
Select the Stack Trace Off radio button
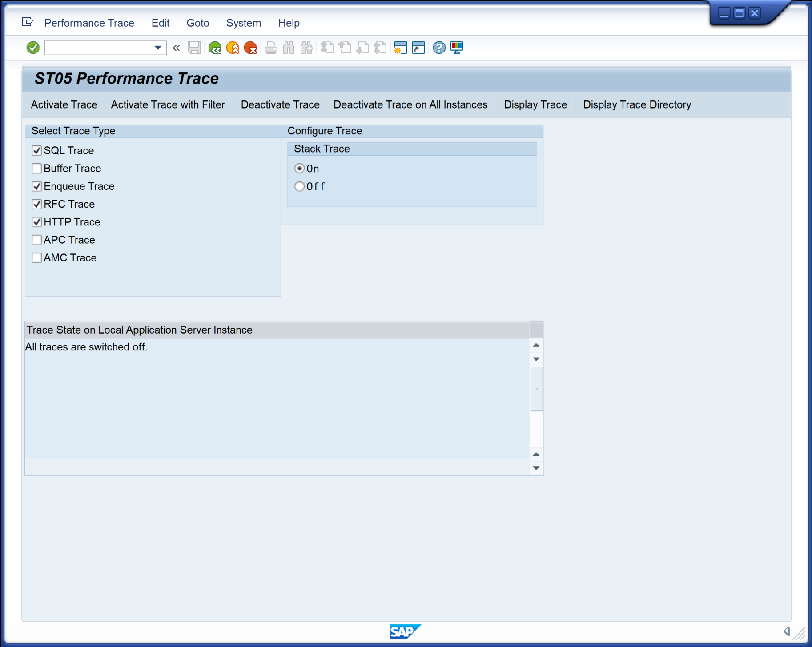[300, 186]
